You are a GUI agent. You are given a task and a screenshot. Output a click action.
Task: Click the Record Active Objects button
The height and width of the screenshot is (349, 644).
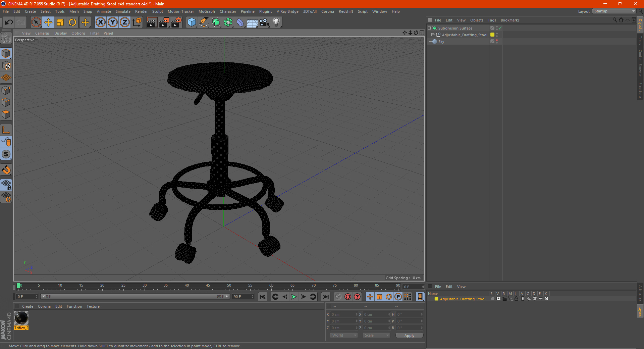[x=338, y=297]
